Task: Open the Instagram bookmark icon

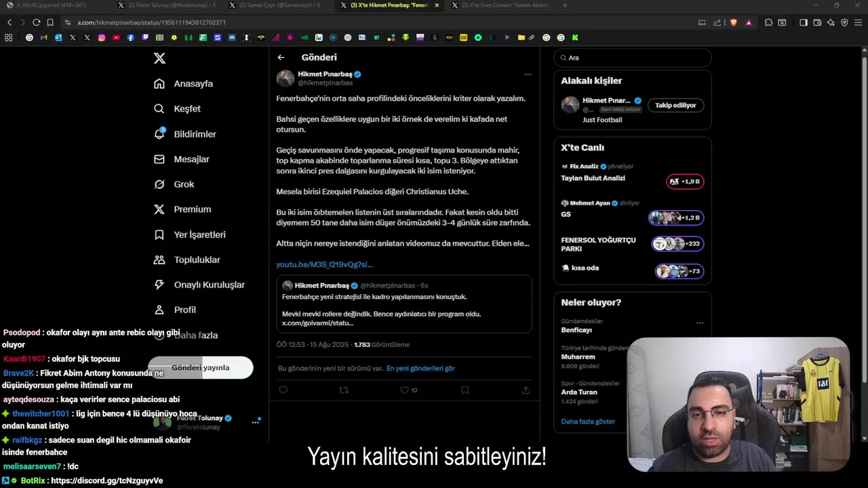Action: point(102,37)
